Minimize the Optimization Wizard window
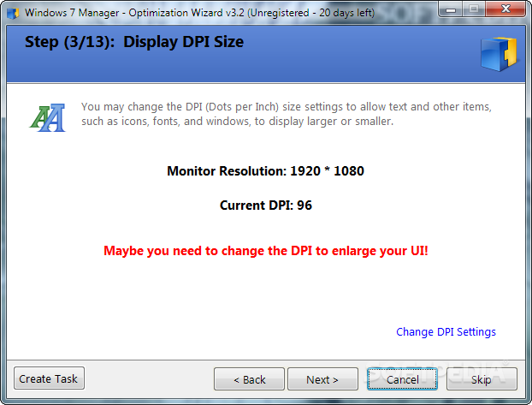The height and width of the screenshot is (405, 532). pos(451,9)
